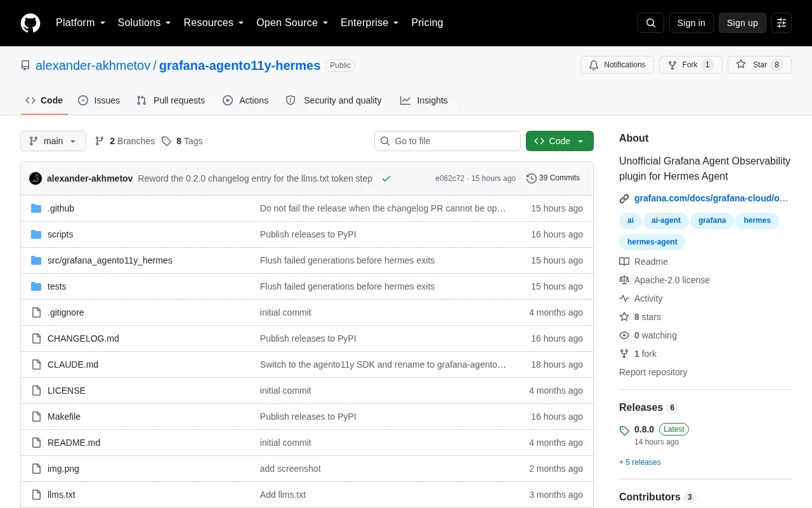Expand the Resources navigation menu
The image size is (812, 508).
(214, 23)
